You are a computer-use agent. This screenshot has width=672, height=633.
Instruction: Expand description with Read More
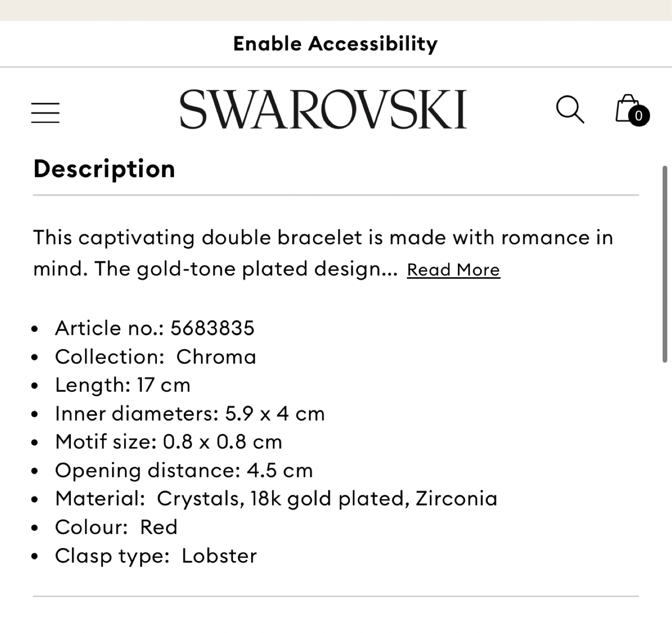click(453, 270)
